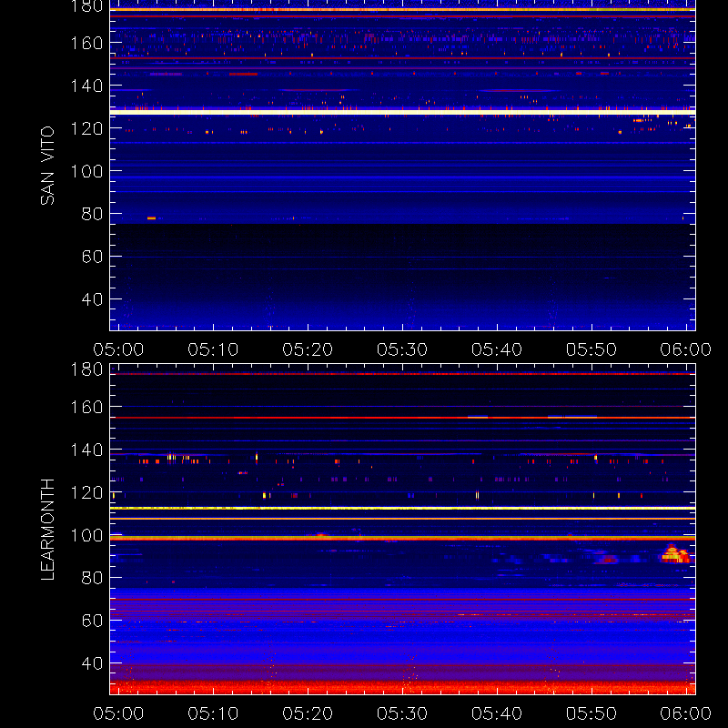Select the 80 frequency label on Learmonth plot

pos(92,578)
